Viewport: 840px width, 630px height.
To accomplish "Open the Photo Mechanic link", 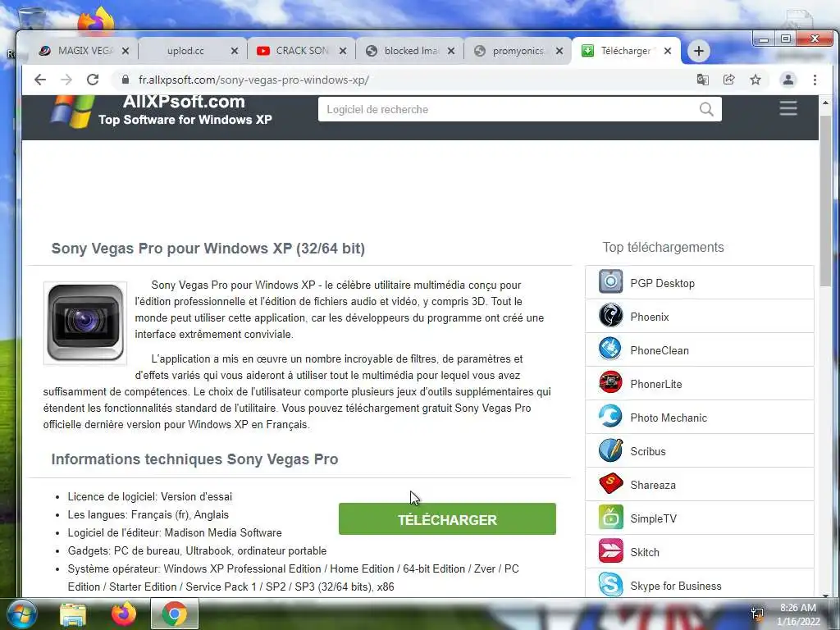I will coord(669,418).
